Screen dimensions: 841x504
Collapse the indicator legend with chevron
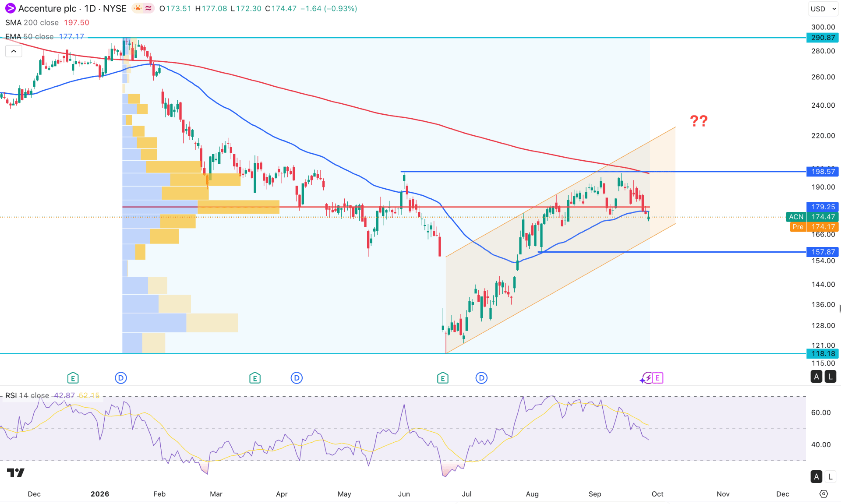click(14, 51)
